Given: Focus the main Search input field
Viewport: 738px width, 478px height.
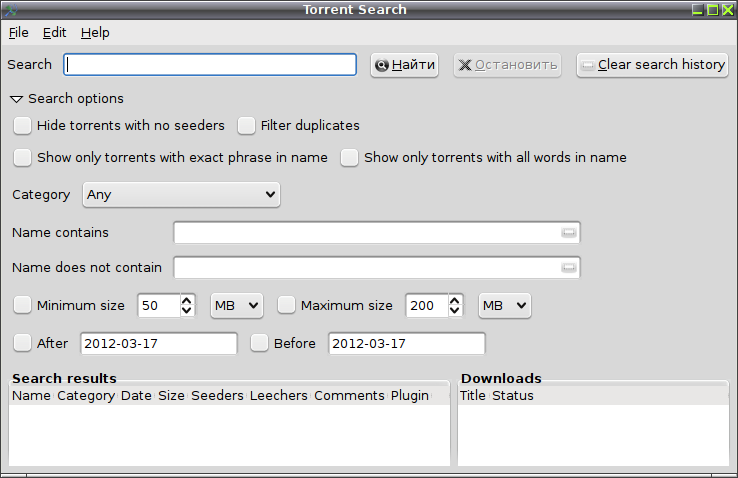Looking at the screenshot, I should [x=210, y=64].
